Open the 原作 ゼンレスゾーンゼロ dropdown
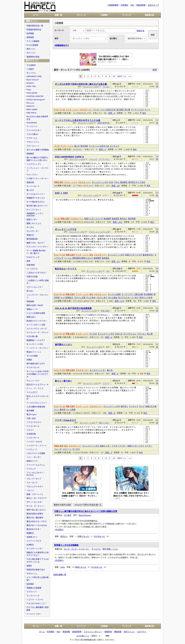 pos(89,39)
